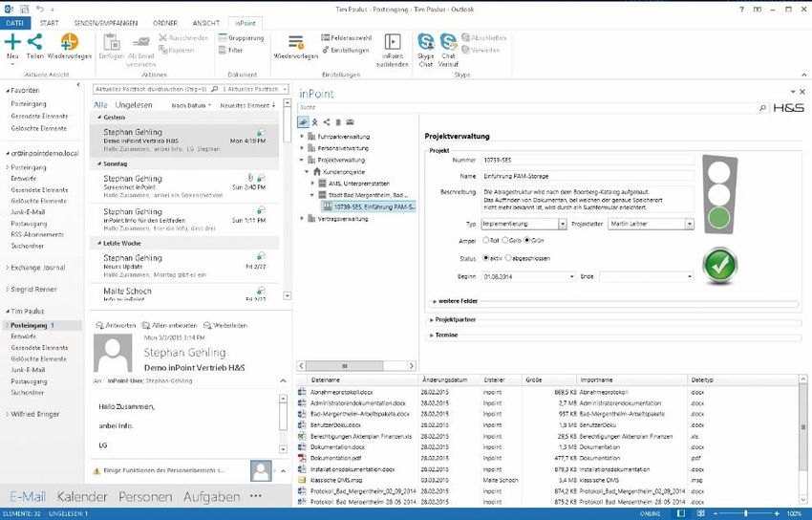Open the Kalender navigation item
Viewport: 812px width, 520px height.
pyautogui.click(x=82, y=497)
